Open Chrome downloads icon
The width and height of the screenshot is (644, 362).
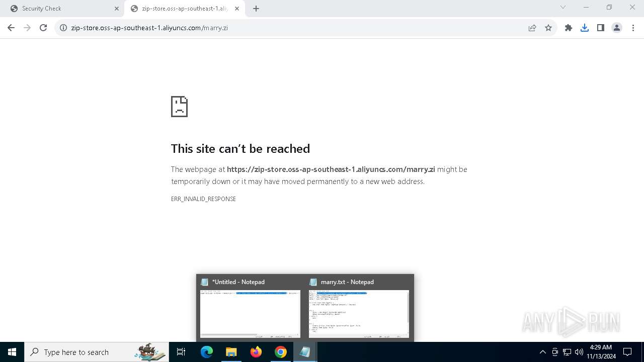pos(585,28)
